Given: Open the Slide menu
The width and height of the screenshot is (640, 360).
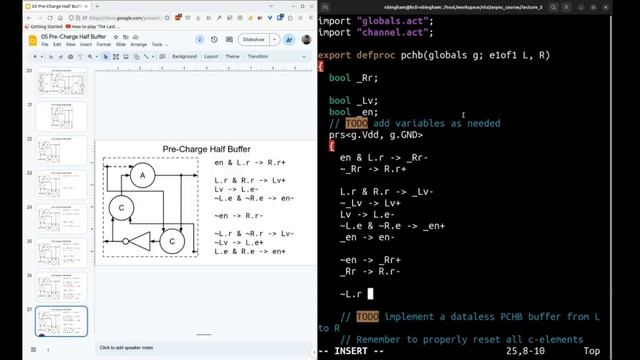Looking at the screenshot, I should pos(121,44).
